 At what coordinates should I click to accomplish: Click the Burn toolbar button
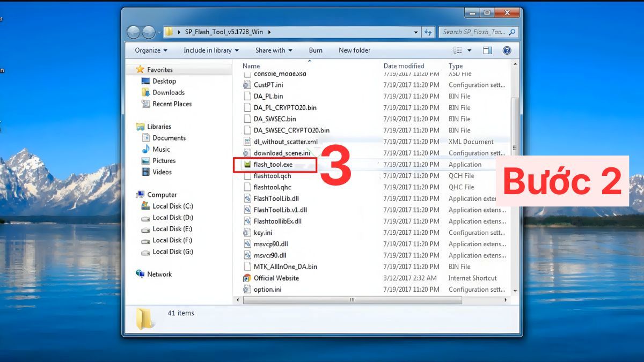(x=316, y=50)
